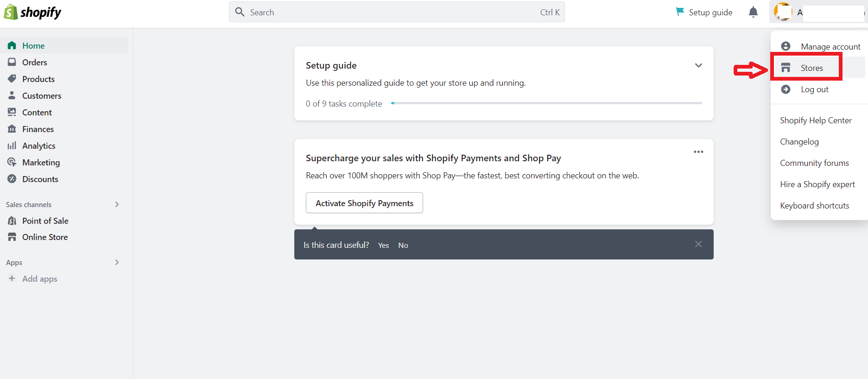Open notifications bell

[754, 12]
